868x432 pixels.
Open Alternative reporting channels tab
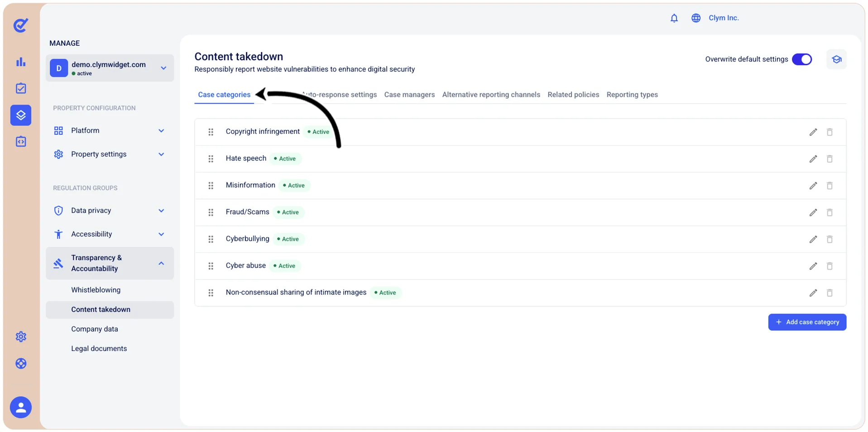[x=491, y=95]
